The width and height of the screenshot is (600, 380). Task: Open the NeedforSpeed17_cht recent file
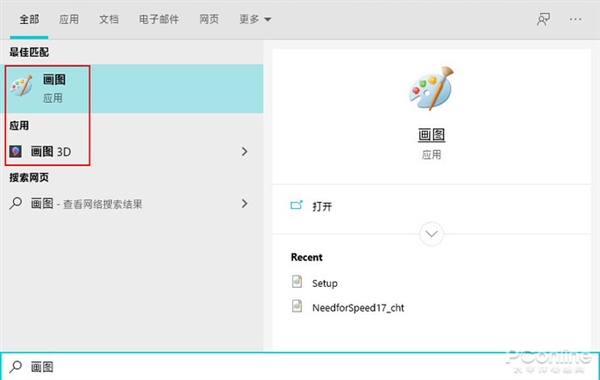pos(358,308)
